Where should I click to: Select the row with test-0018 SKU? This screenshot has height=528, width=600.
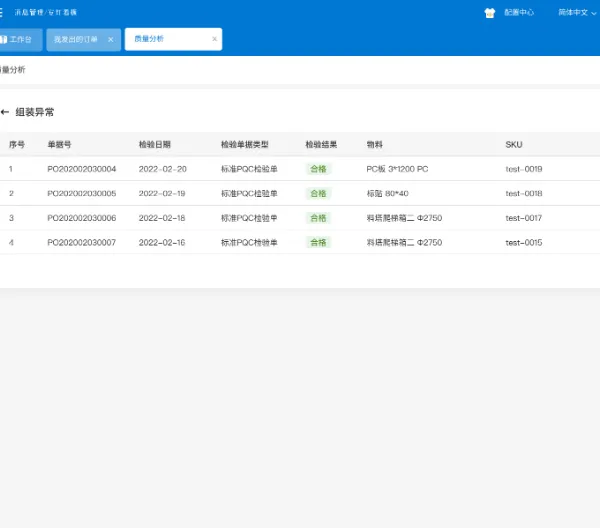[300, 194]
